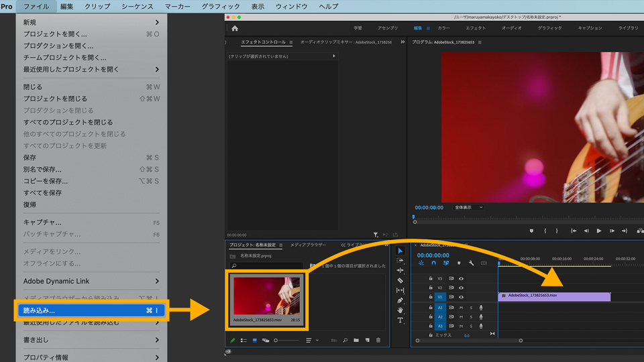644x362 pixels.
Task: Open the 全体表示 zoom level dropdown
Action: click(468, 208)
